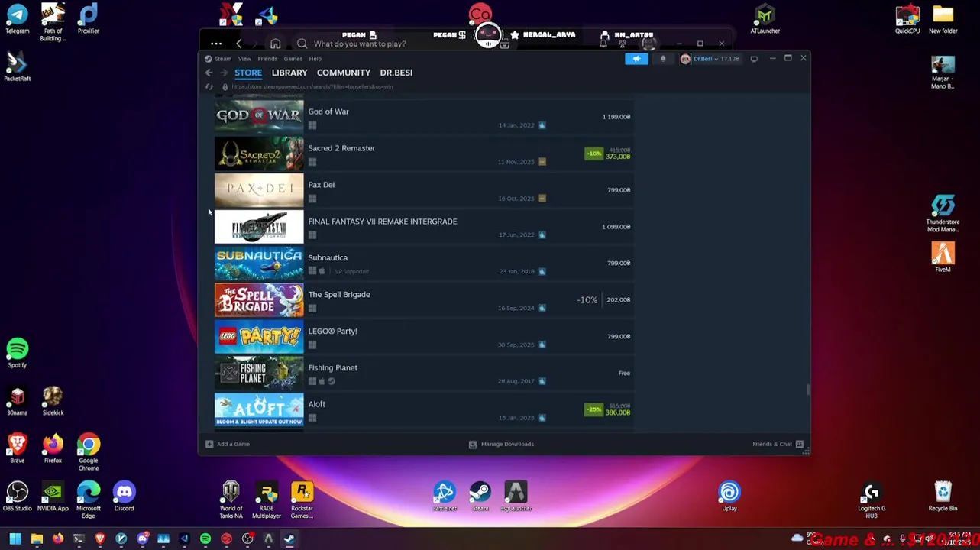The height and width of the screenshot is (550, 980).
Task: Click Aloft game thumbnail
Action: pyautogui.click(x=259, y=409)
